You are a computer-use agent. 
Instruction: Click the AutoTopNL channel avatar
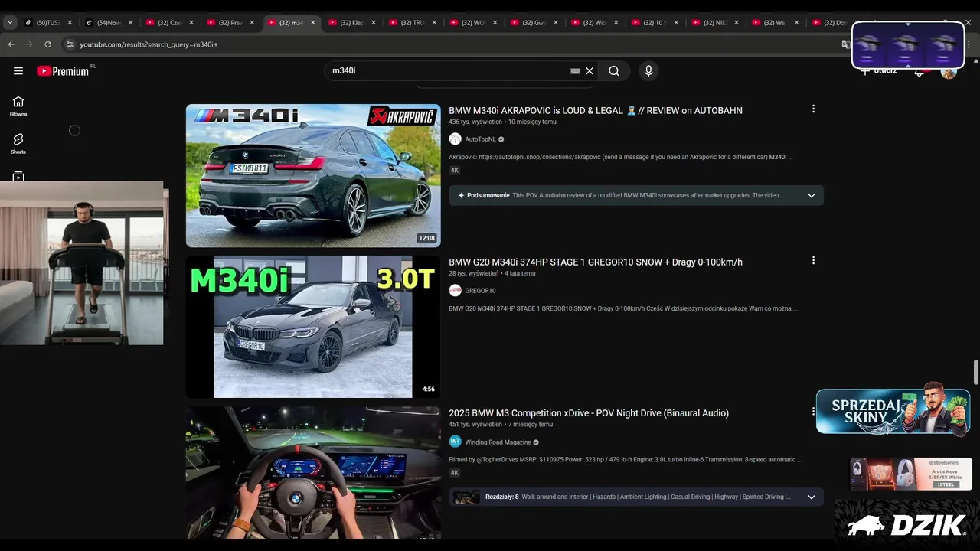[x=455, y=139]
